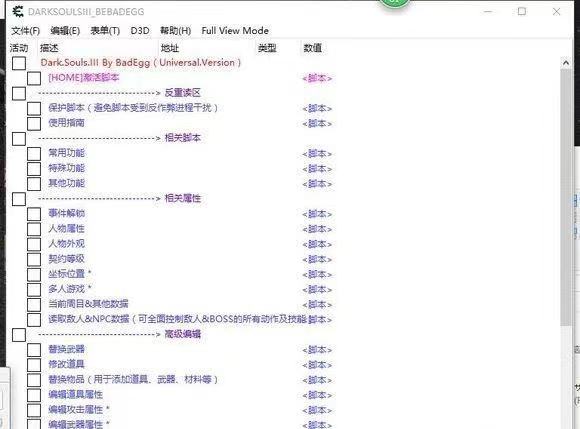Toggle the 相关属性 section checkbox
The image size is (580, 429).
[x=19, y=199]
